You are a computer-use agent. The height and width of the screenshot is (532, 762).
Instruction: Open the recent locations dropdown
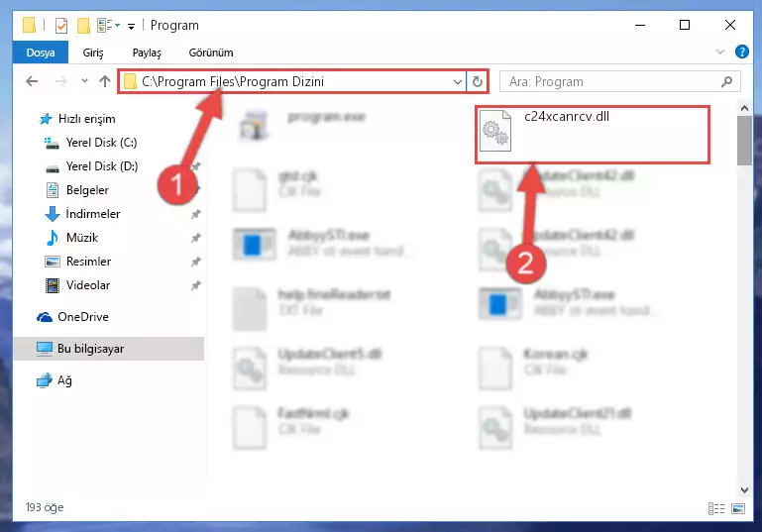click(84, 81)
